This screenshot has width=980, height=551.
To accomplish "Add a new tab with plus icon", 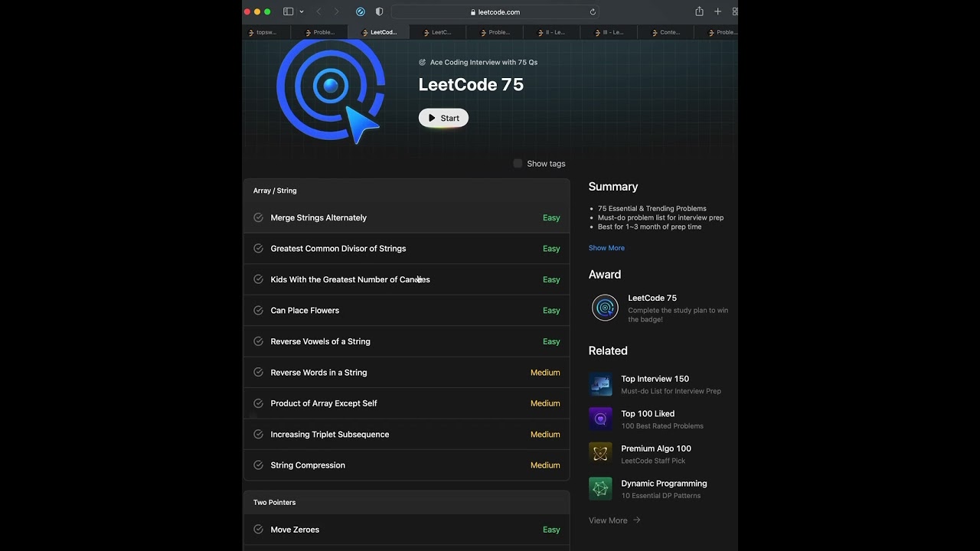I will pos(717,11).
